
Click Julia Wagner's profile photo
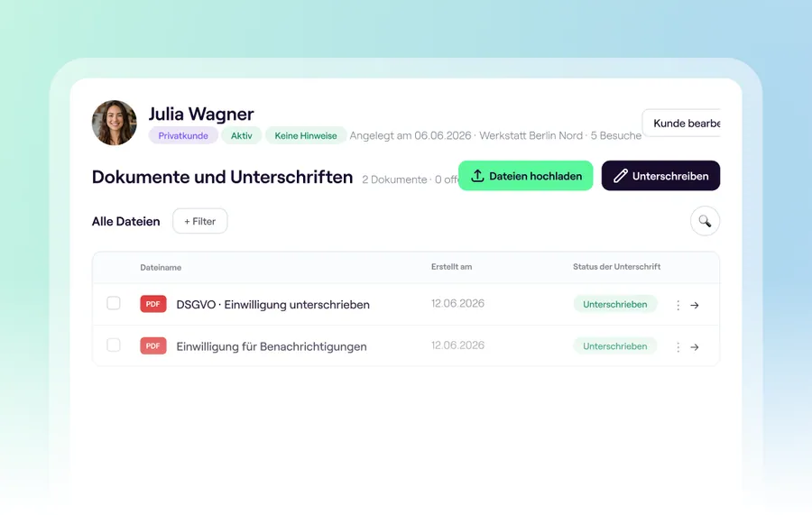point(115,123)
